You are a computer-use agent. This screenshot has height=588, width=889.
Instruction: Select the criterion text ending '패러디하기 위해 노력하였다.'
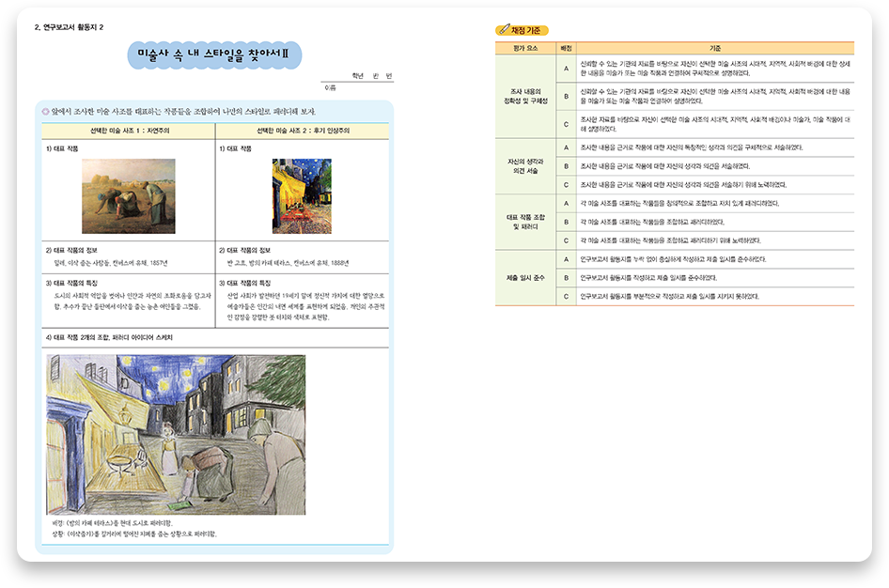[670, 240]
